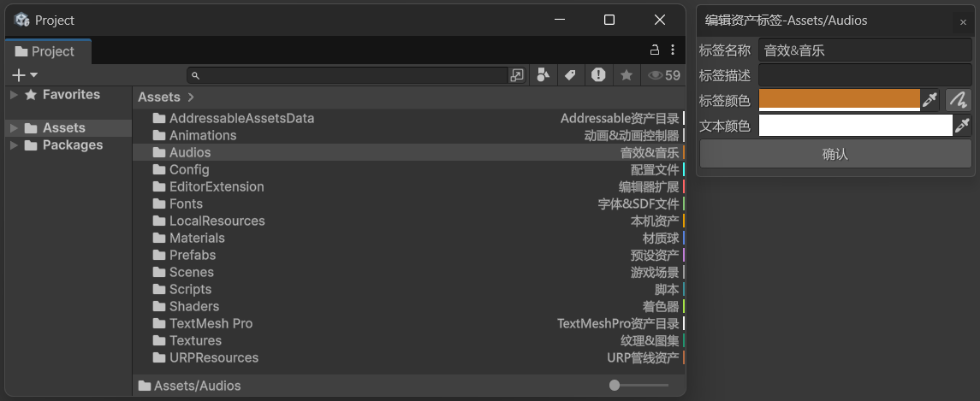Image resolution: width=980 pixels, height=401 pixels.
Task: Click the Search by Type filter icon
Action: click(x=543, y=75)
